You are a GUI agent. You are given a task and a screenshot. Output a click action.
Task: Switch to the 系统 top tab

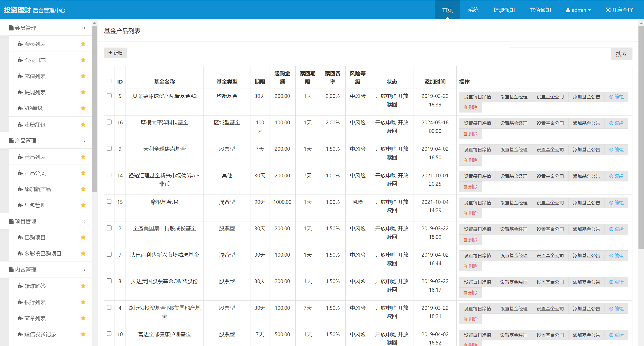coord(473,10)
